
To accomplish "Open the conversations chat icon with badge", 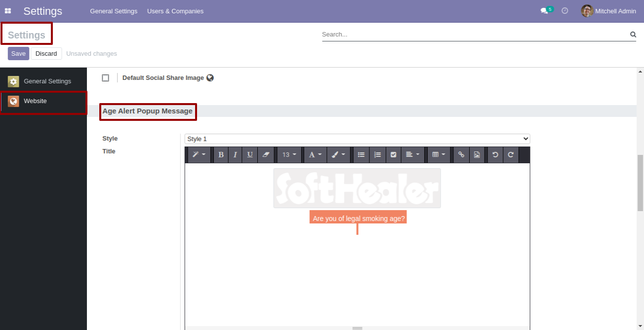I will [546, 10].
